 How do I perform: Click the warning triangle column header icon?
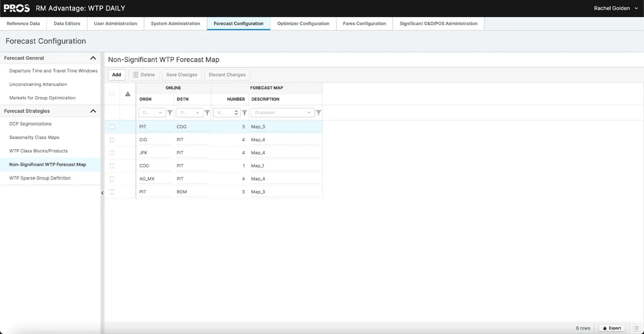click(x=128, y=94)
